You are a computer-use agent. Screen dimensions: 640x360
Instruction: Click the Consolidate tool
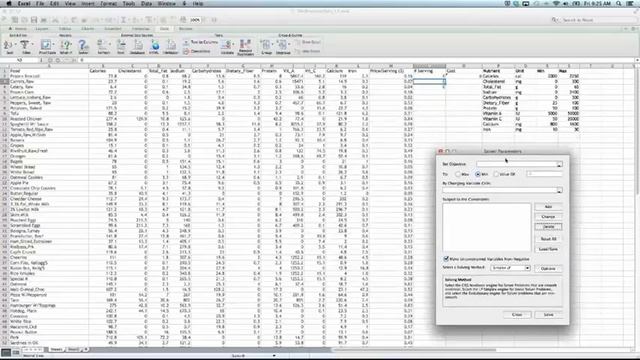[197, 51]
